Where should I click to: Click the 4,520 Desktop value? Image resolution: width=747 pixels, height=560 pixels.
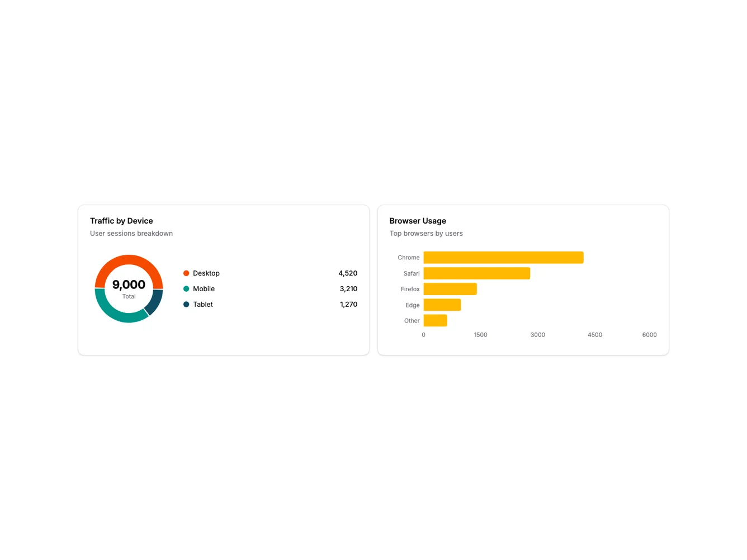click(347, 273)
